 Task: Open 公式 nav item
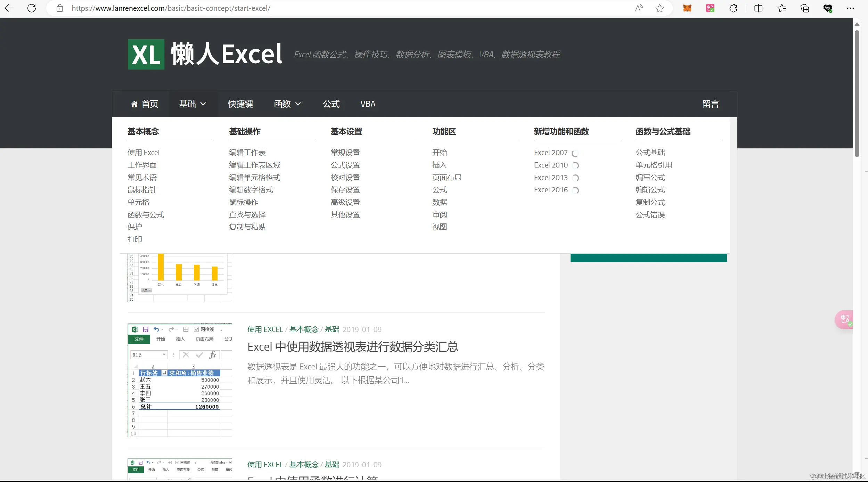coord(331,104)
